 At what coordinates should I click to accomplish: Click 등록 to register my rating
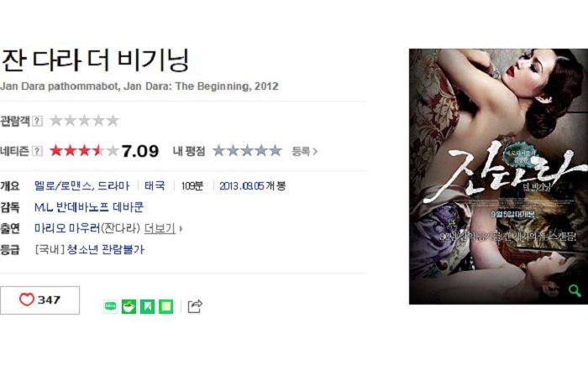tap(304, 151)
